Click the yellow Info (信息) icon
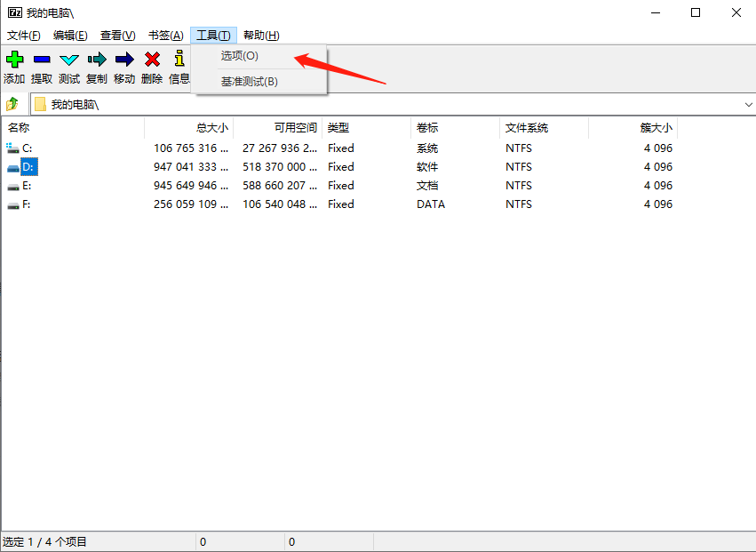 tap(179, 60)
